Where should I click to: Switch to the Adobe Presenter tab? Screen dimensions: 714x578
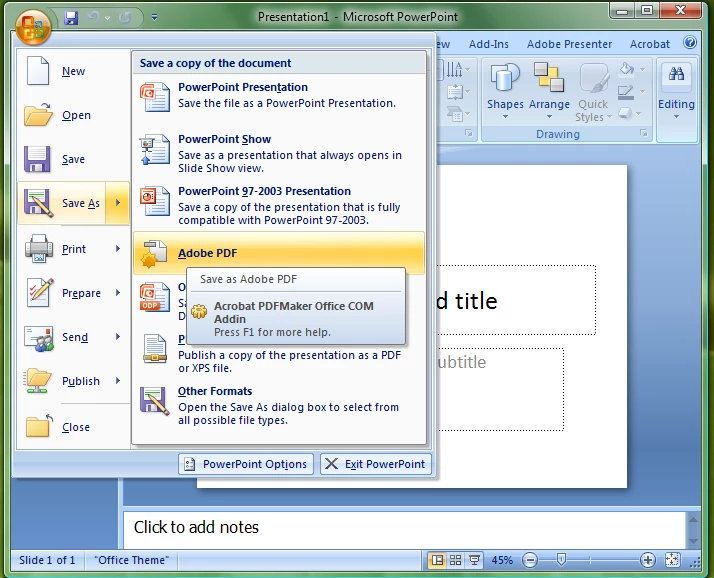[x=569, y=44]
